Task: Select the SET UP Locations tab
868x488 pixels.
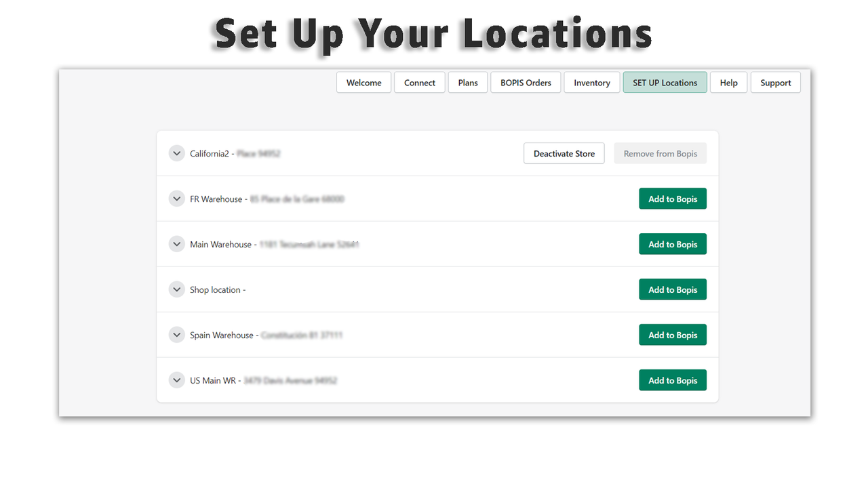Action: point(665,82)
